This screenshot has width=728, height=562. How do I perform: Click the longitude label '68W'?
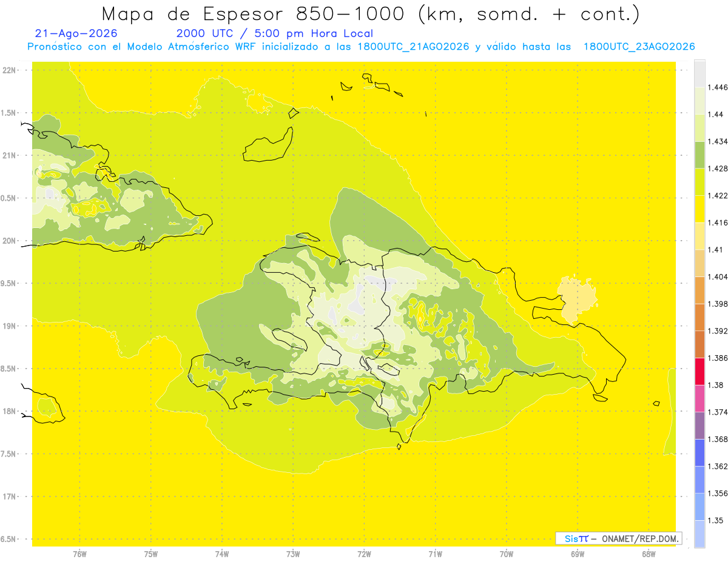pyautogui.click(x=649, y=554)
